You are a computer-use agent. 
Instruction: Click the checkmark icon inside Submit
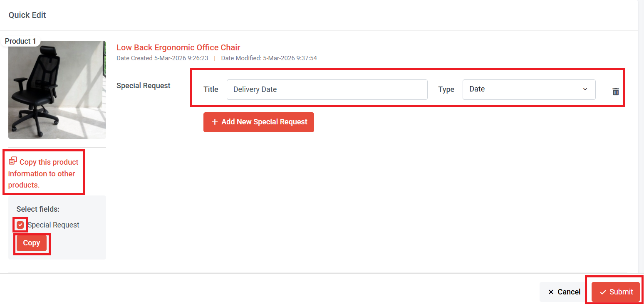click(602, 292)
